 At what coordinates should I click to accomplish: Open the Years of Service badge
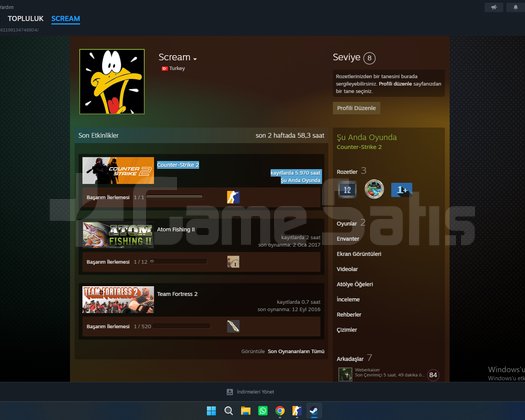coord(347,190)
